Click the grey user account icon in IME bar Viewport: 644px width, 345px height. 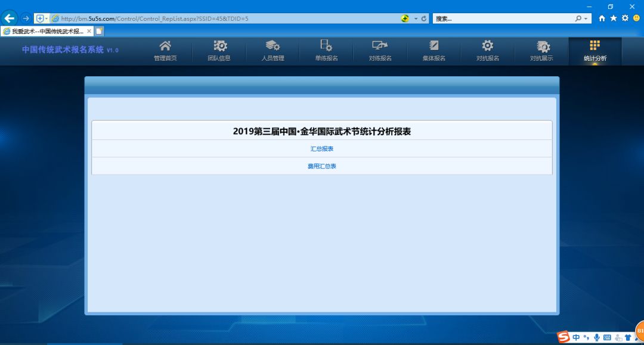click(x=618, y=338)
